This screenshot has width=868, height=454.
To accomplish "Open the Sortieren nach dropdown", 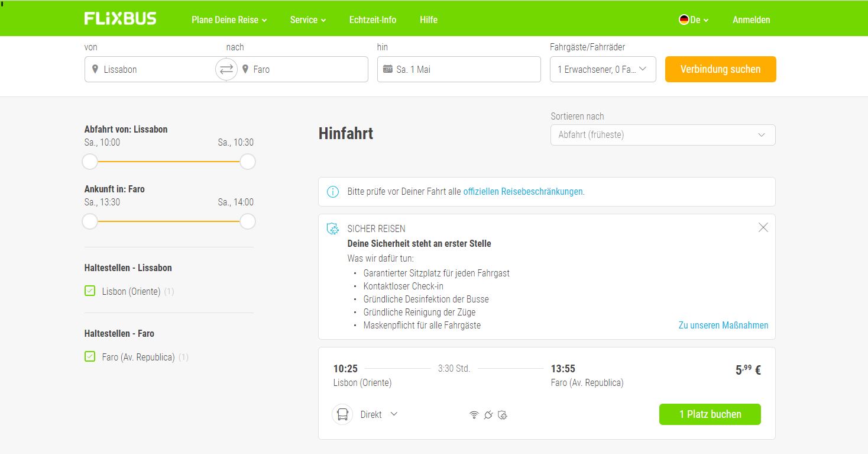I will pos(663,135).
